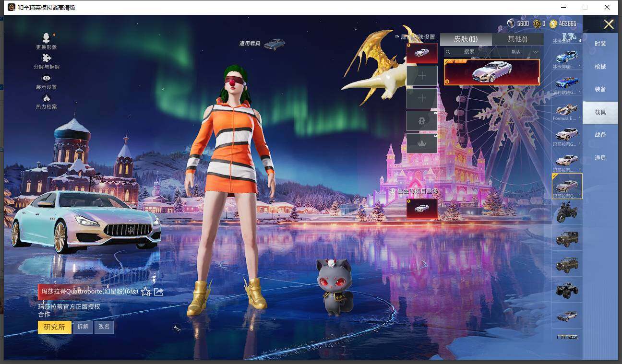
Task: Click the 和平精英模拟器高清版 app icon in title bar
Action: click(x=11, y=7)
